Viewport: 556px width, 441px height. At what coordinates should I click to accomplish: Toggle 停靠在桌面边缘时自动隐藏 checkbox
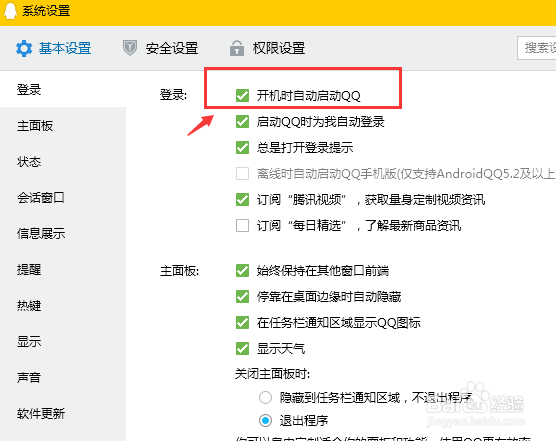pos(243,296)
